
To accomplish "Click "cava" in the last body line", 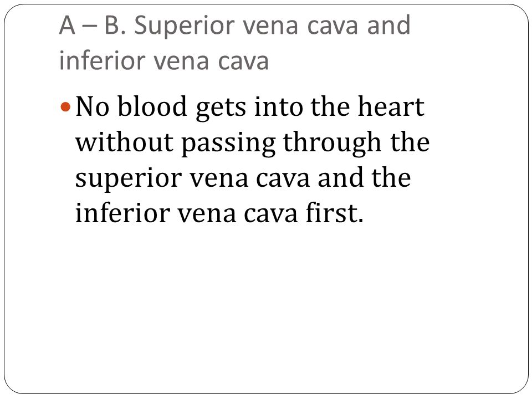I will 271,215.
